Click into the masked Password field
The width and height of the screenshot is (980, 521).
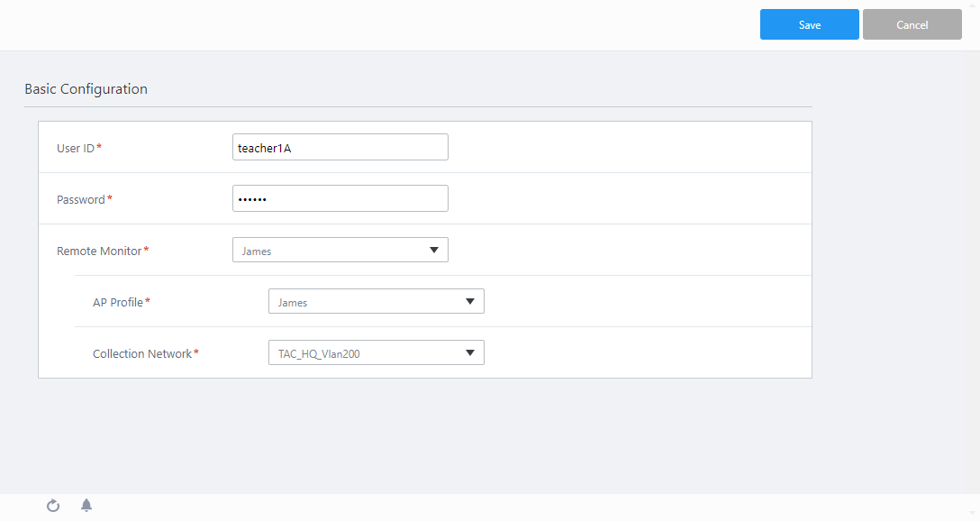click(x=340, y=198)
